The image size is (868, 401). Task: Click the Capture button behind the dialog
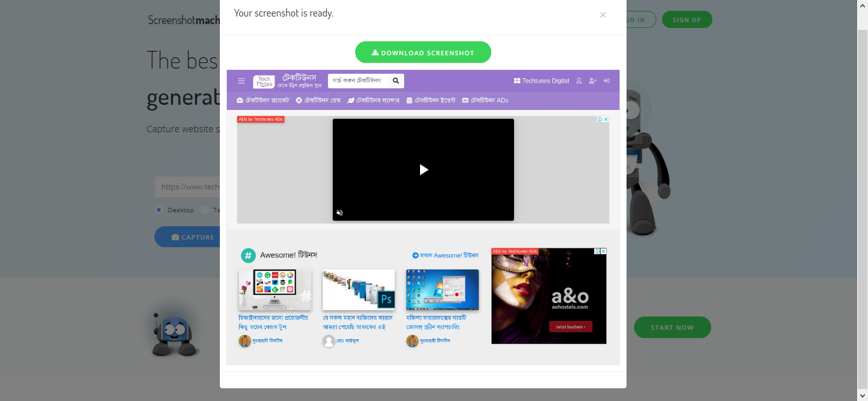(x=187, y=237)
